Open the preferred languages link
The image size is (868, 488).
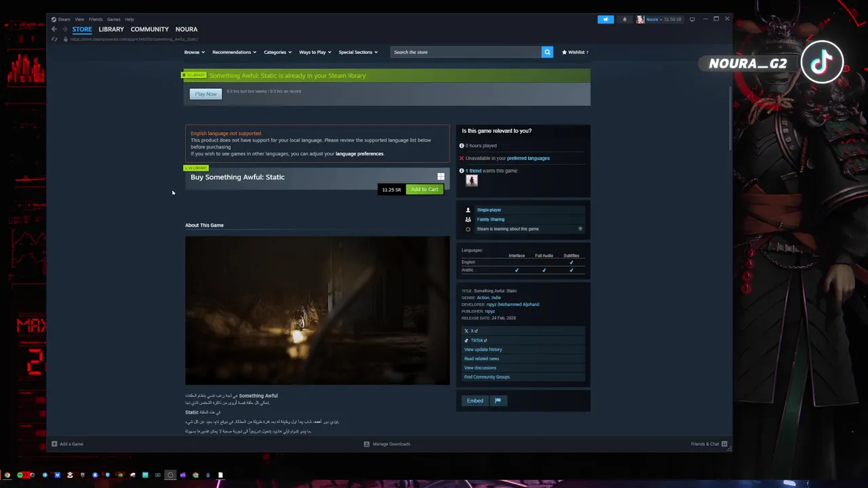[x=528, y=158]
